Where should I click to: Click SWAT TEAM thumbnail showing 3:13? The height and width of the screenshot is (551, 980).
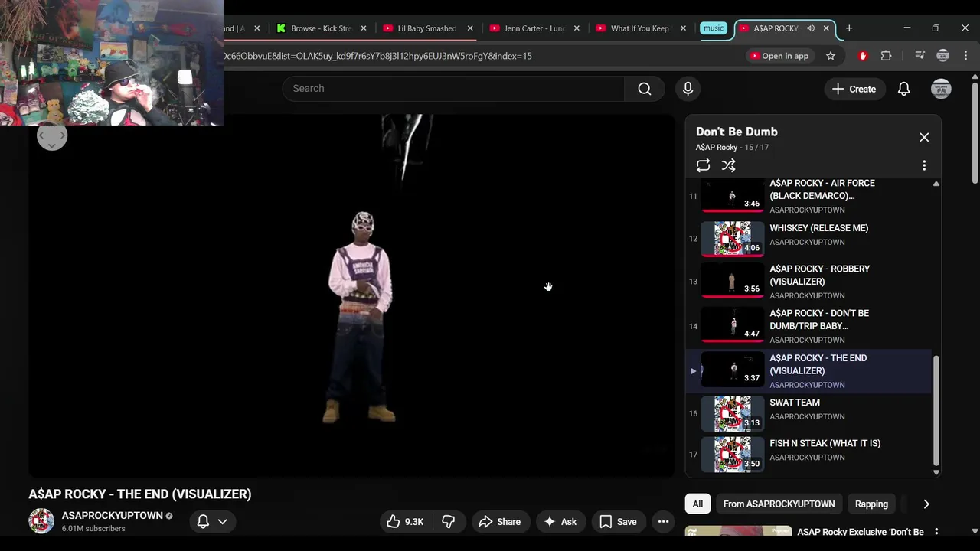[x=733, y=413]
